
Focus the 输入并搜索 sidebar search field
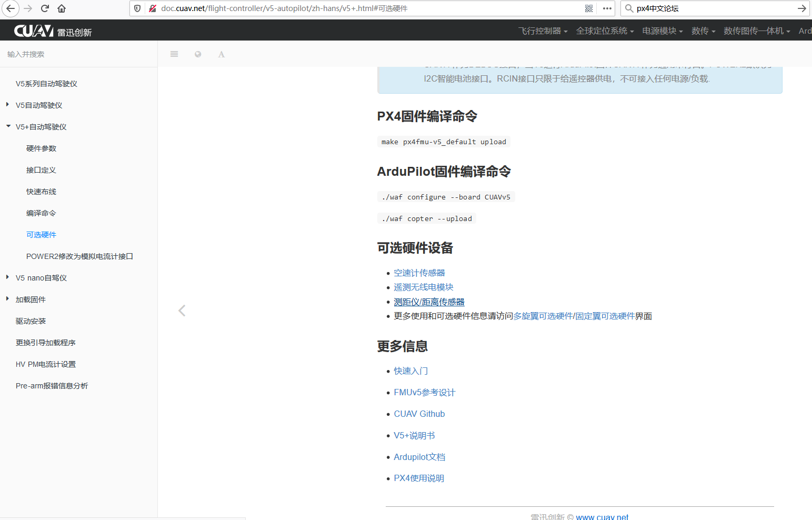[x=78, y=54]
